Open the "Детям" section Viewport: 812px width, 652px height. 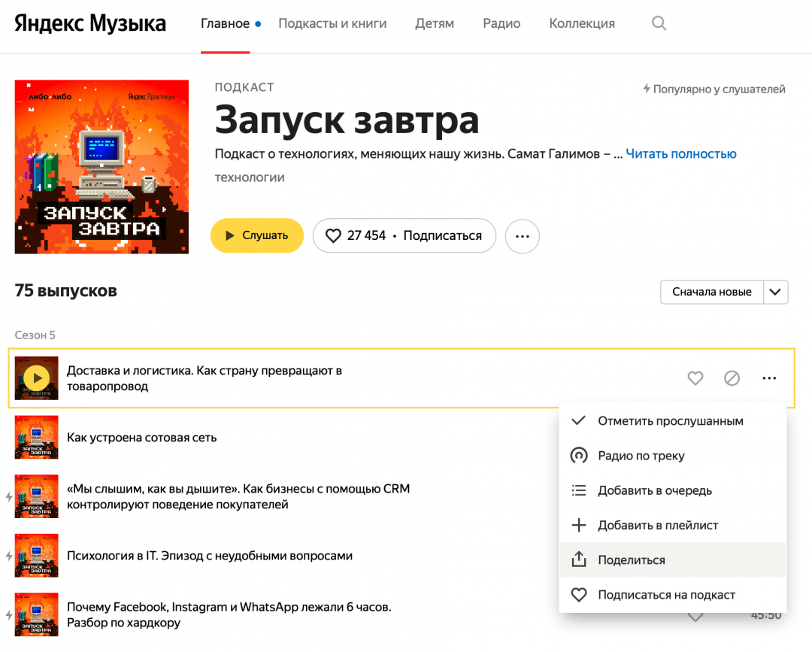pos(434,23)
